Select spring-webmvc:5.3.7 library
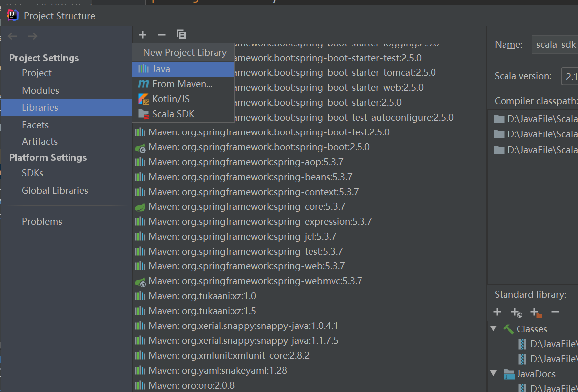The width and height of the screenshot is (578, 392). (248, 281)
